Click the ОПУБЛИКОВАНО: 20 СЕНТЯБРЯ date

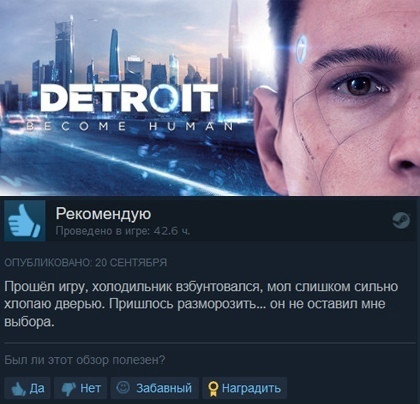pos(85,263)
